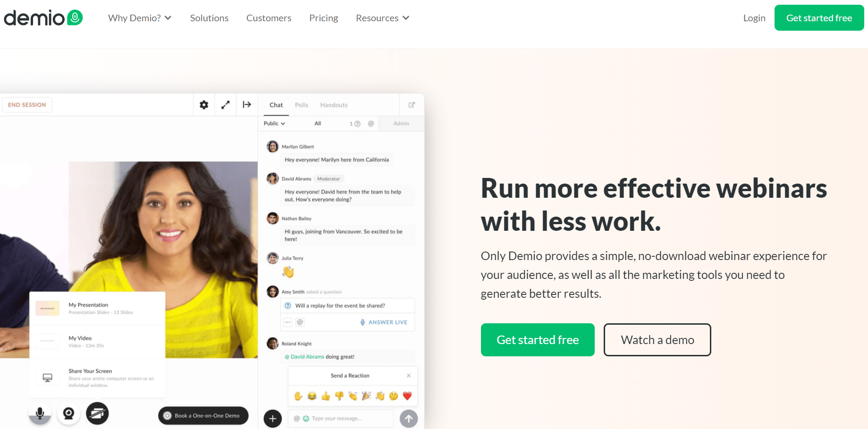Close the Send a Reaction panel

[x=409, y=376]
